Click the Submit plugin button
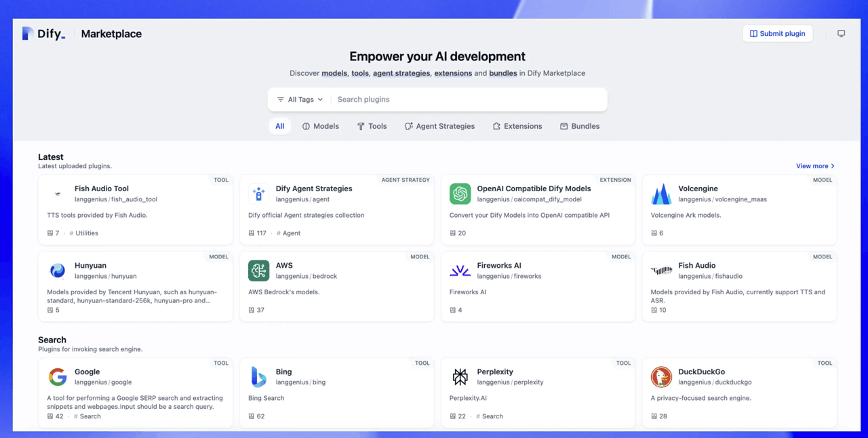868x438 pixels. coord(777,33)
